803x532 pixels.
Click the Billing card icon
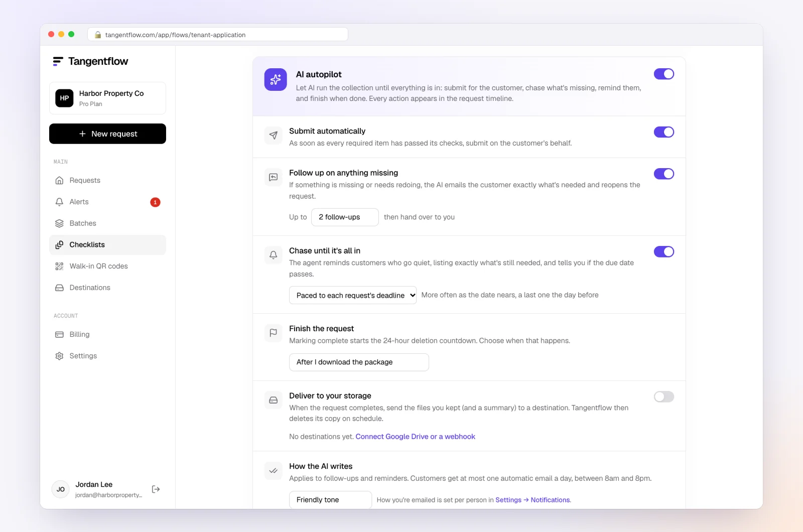pyautogui.click(x=59, y=335)
